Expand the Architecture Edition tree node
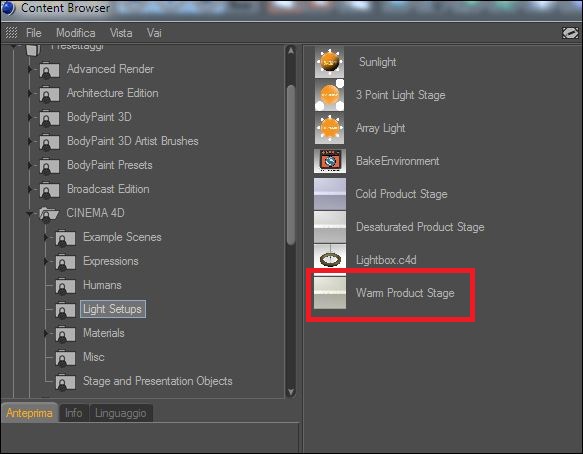583x454 pixels. click(x=30, y=93)
